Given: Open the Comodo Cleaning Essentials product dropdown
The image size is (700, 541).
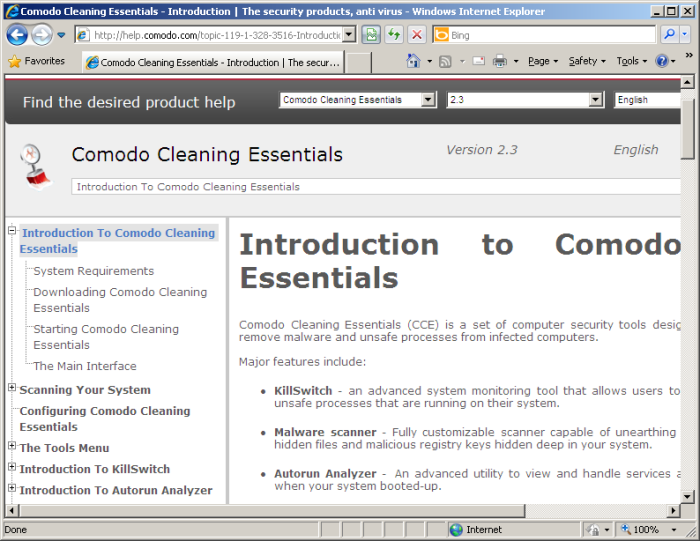Looking at the screenshot, I should [x=358, y=100].
